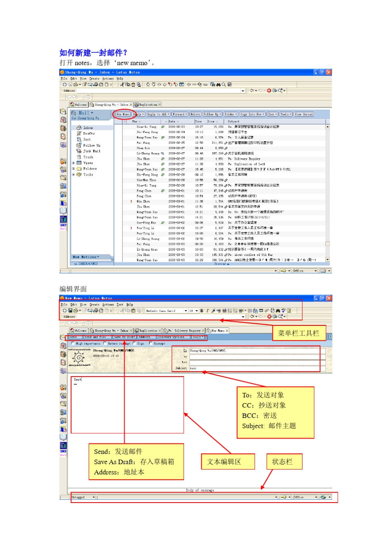Click the cc field in New Memo
Image resolution: width=392 pixels, height=555 pixels.
pyautogui.click(x=257, y=356)
